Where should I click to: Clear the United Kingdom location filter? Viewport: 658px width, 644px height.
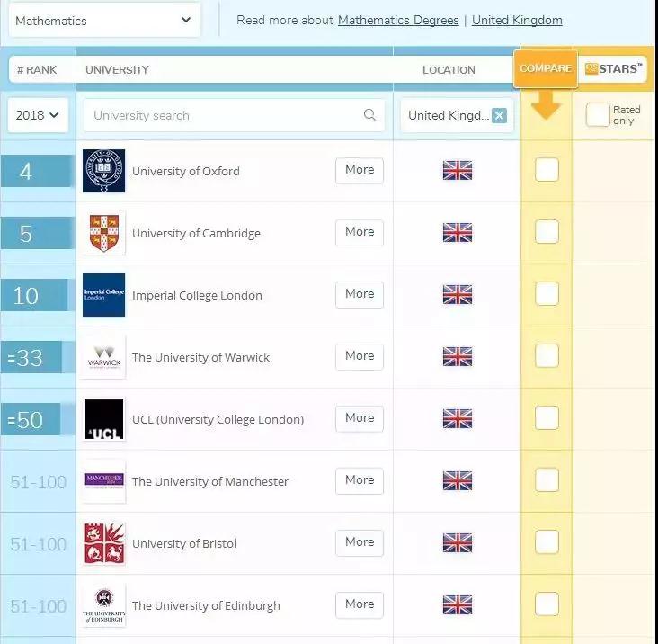pyautogui.click(x=499, y=115)
